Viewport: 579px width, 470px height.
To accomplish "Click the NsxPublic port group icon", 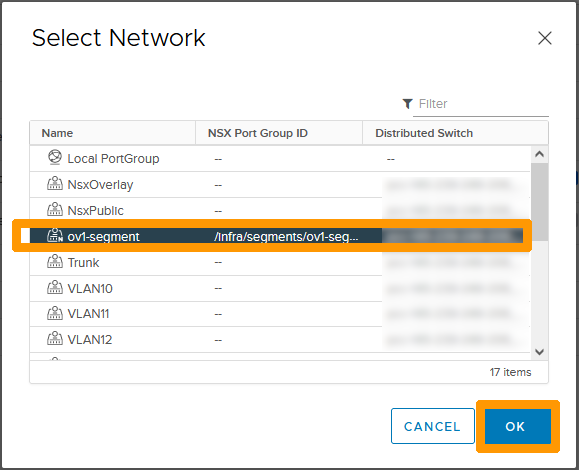I will (x=55, y=209).
